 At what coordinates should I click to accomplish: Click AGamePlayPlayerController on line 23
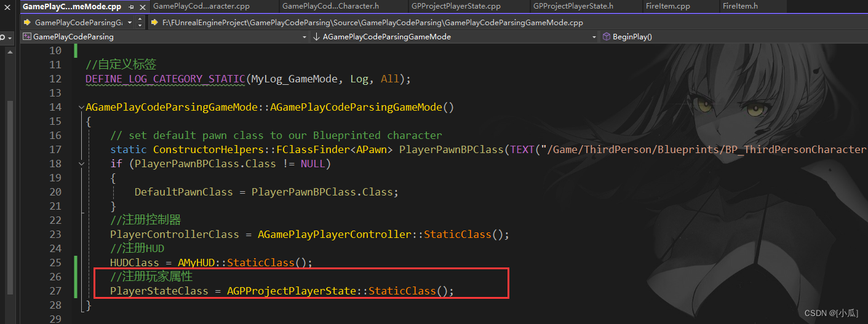coord(335,234)
